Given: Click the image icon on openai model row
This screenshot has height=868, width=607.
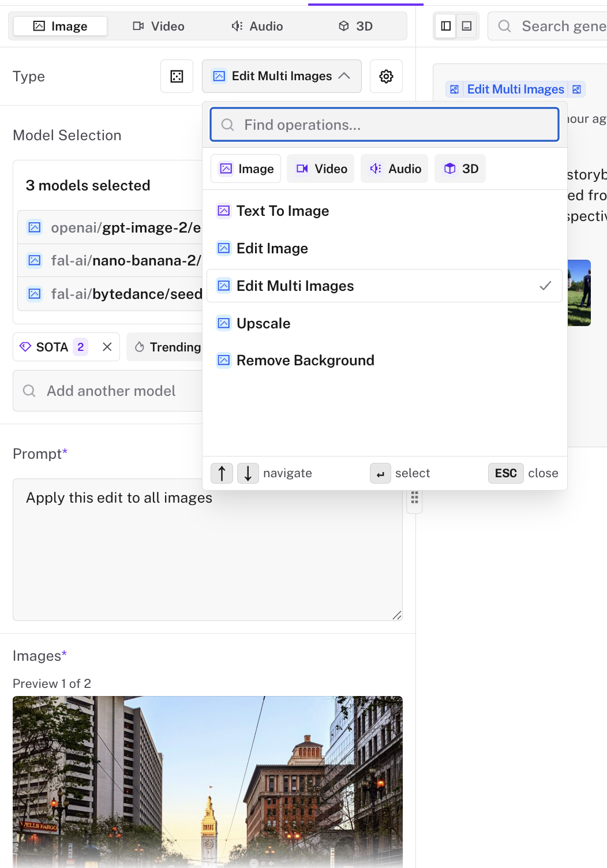Looking at the screenshot, I should click(35, 227).
